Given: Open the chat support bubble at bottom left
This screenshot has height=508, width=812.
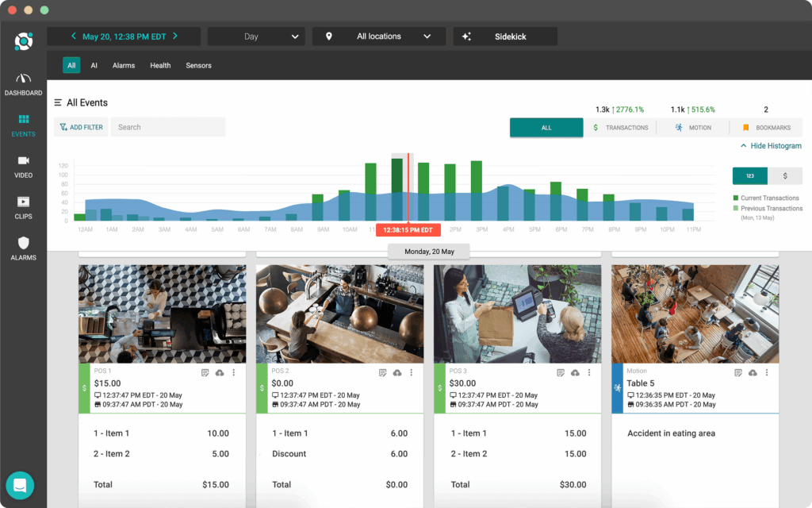Looking at the screenshot, I should (x=20, y=485).
